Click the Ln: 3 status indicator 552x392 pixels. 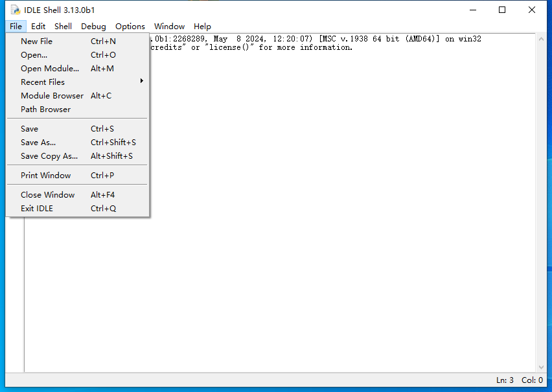click(x=505, y=380)
